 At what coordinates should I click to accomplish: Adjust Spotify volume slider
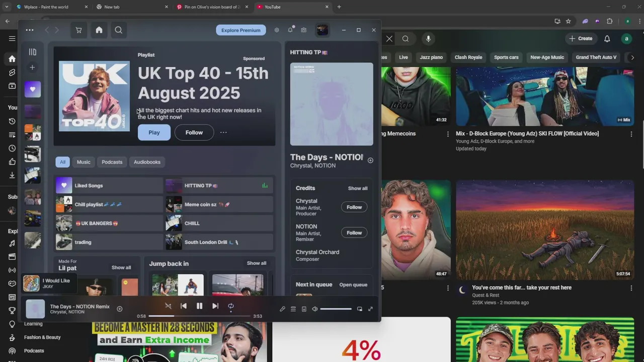pyautogui.click(x=336, y=309)
